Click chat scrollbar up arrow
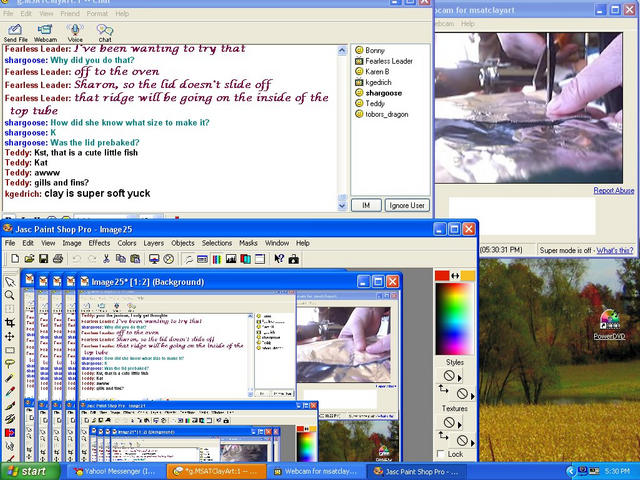Viewport: 640px width, 480px height. [x=342, y=51]
